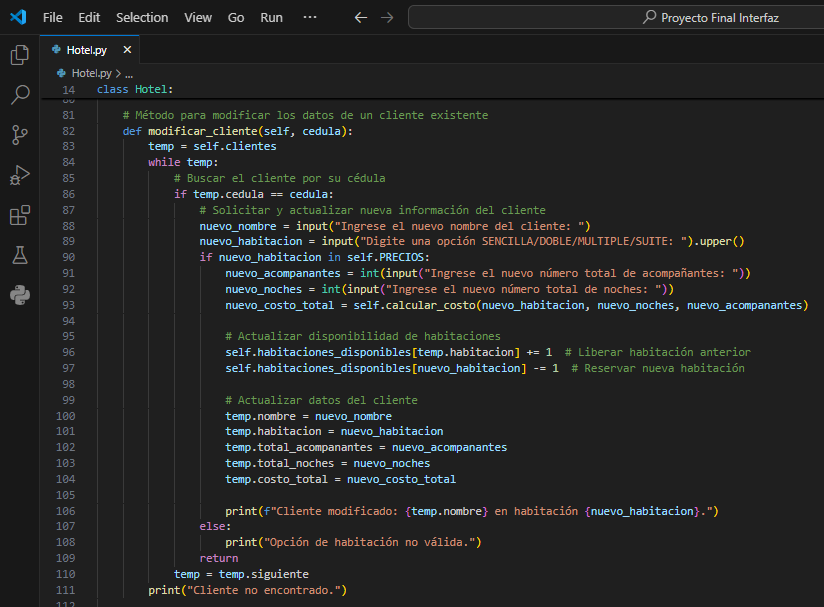Open the Selection menu
This screenshot has height=607, width=824.
[142, 17]
